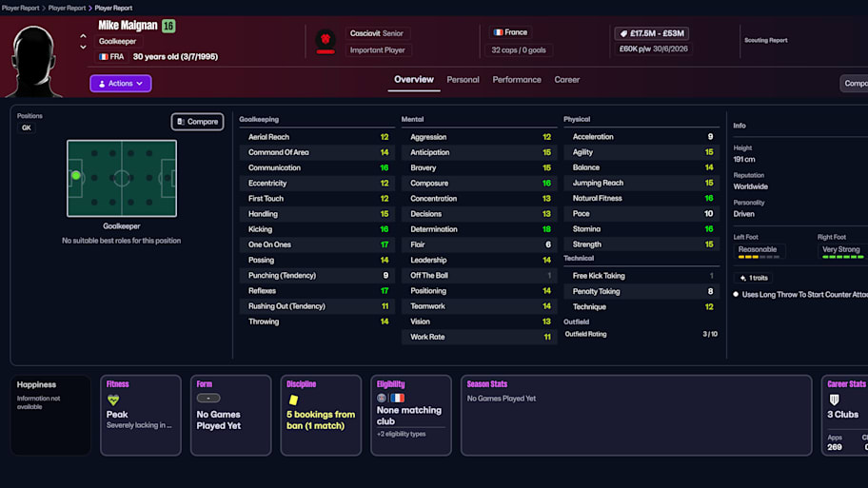Click the Form dash indicator icon

pyautogui.click(x=208, y=398)
